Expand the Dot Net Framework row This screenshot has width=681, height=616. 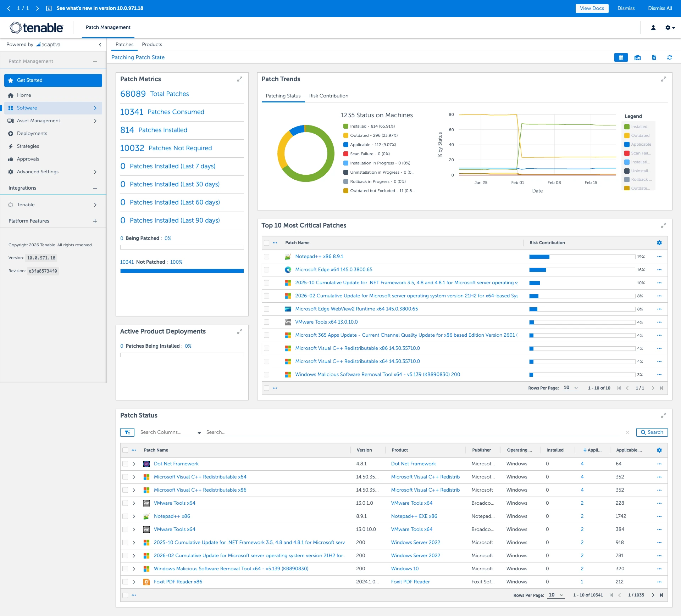pyautogui.click(x=134, y=464)
